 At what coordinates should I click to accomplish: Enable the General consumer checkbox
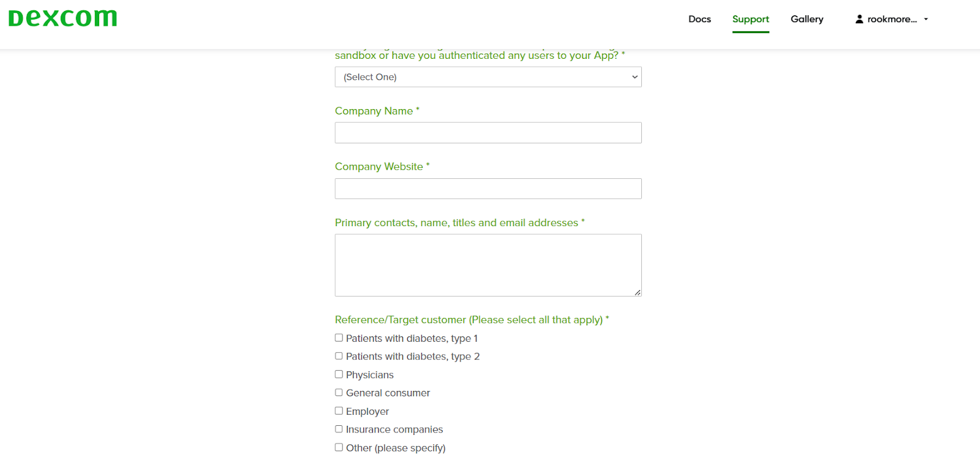point(339,393)
